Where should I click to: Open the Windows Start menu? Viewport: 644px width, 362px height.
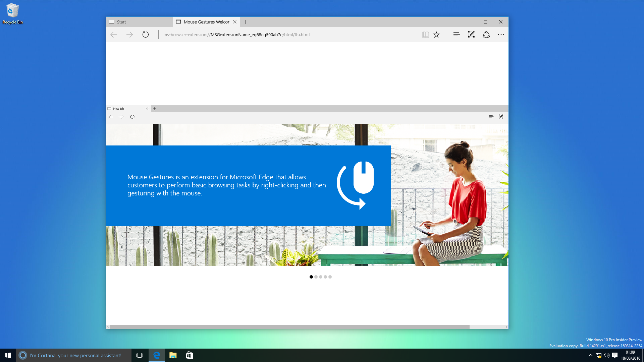coord(8,355)
